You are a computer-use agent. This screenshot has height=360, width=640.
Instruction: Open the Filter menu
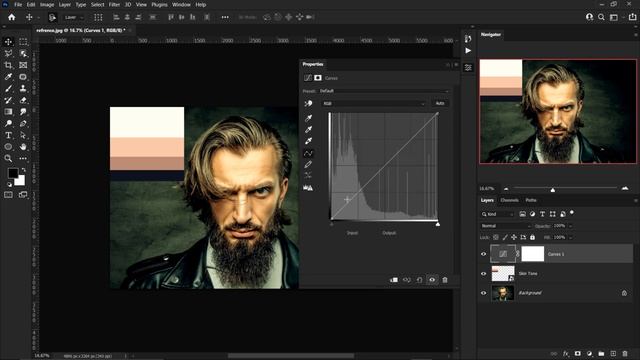(x=114, y=4)
